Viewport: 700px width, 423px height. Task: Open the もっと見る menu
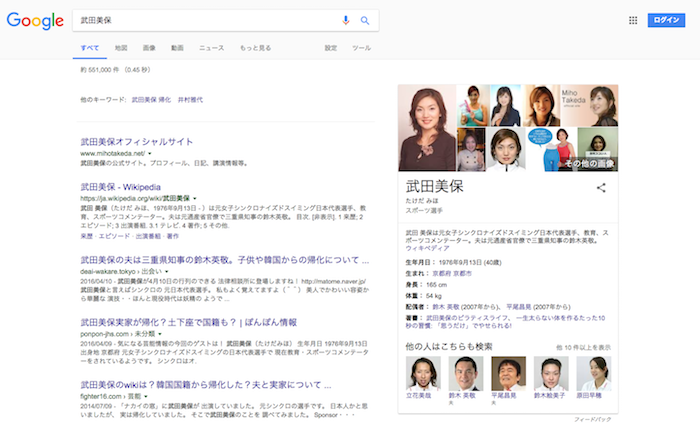pyautogui.click(x=255, y=48)
